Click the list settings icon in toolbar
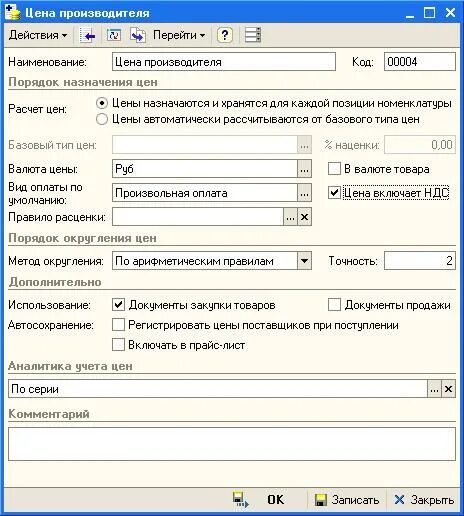 (x=252, y=35)
